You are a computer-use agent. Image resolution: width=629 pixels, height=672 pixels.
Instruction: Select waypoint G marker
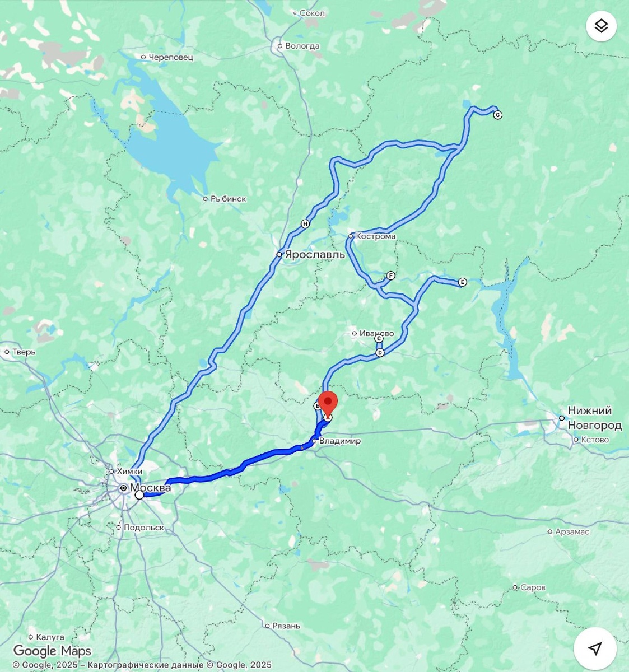tap(497, 115)
